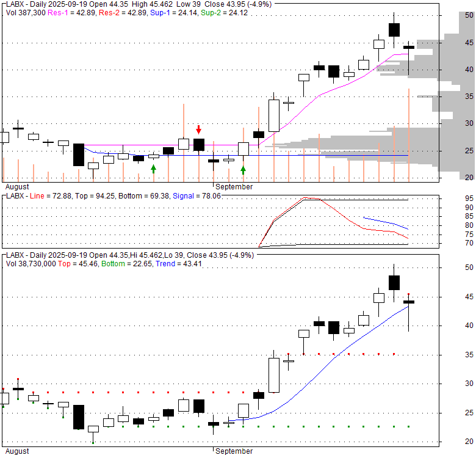Click the latest candle at 43.95 in top chart
476x455 pixels.
[x=409, y=48]
